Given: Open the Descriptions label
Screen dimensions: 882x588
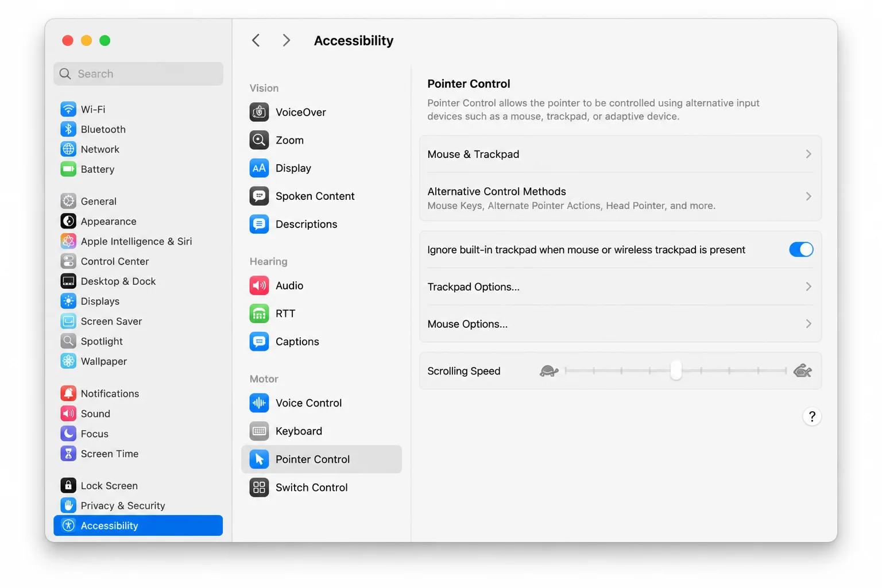Looking at the screenshot, I should click(x=306, y=225).
